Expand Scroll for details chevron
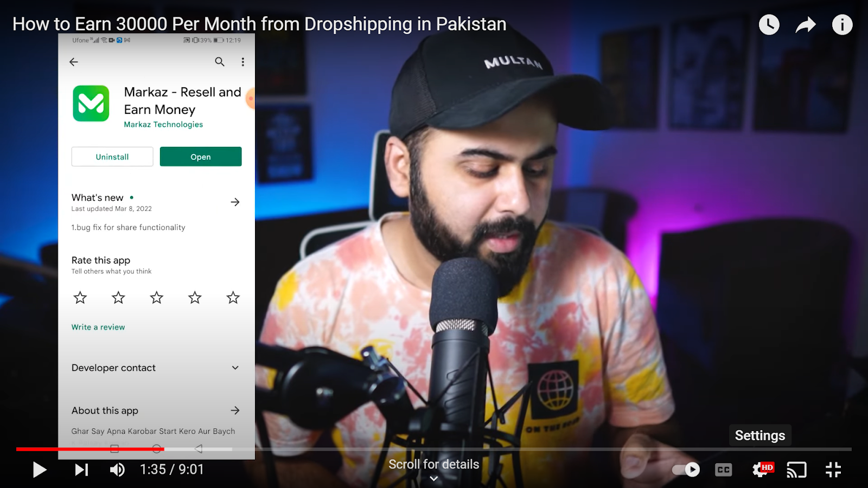Screen dimensions: 868x488 [x=433, y=478]
